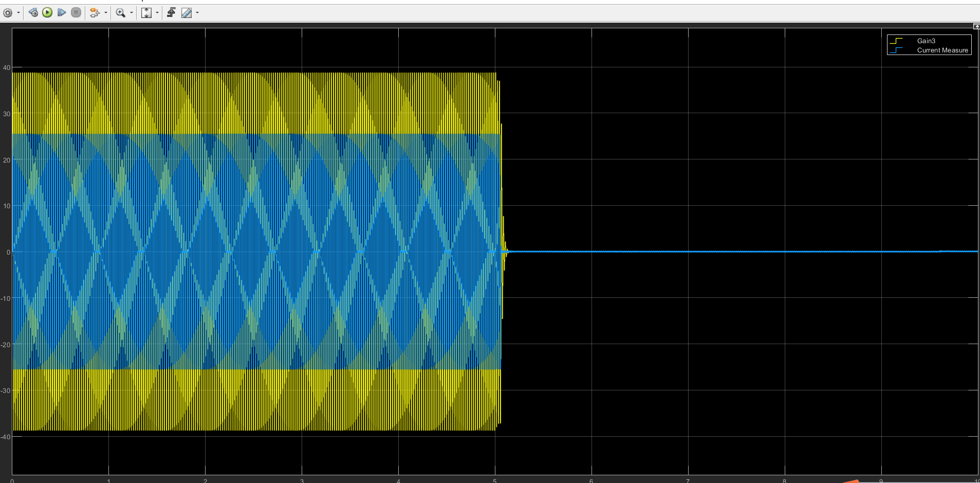980x483 pixels.
Task: Click the blue Current Measure line swatch
Action: click(x=896, y=50)
